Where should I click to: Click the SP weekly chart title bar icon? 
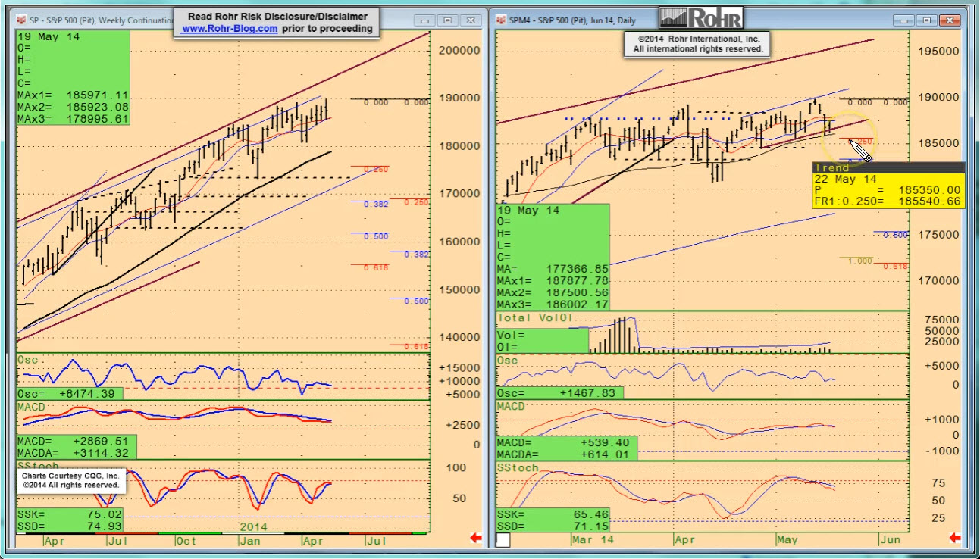(x=21, y=20)
